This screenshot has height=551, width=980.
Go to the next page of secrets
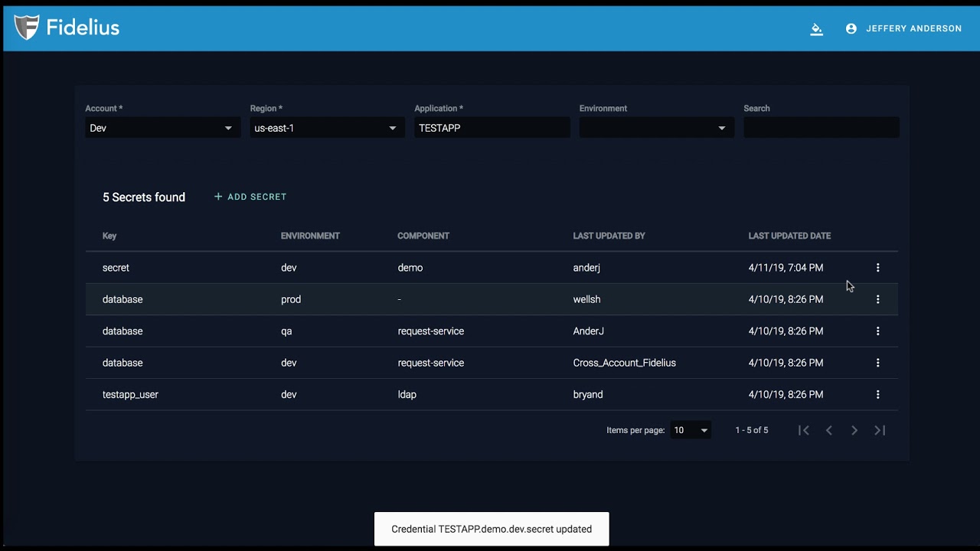click(x=854, y=430)
